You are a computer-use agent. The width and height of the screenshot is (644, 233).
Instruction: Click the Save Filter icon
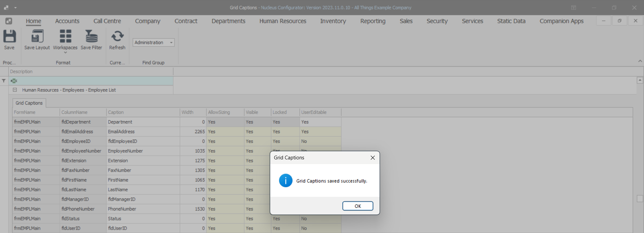[x=91, y=36]
